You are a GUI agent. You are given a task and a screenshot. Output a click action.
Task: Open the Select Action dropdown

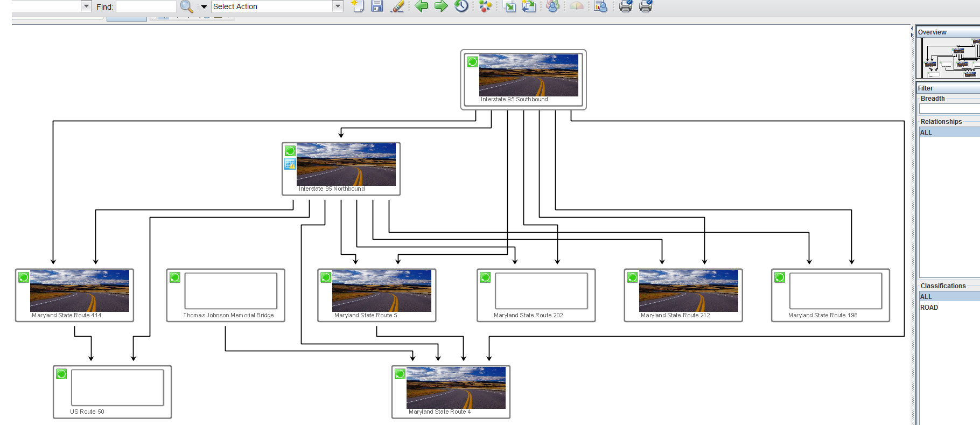(x=338, y=6)
